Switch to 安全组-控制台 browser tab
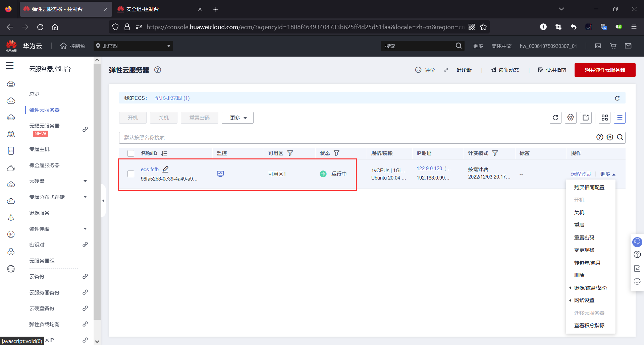 159,9
